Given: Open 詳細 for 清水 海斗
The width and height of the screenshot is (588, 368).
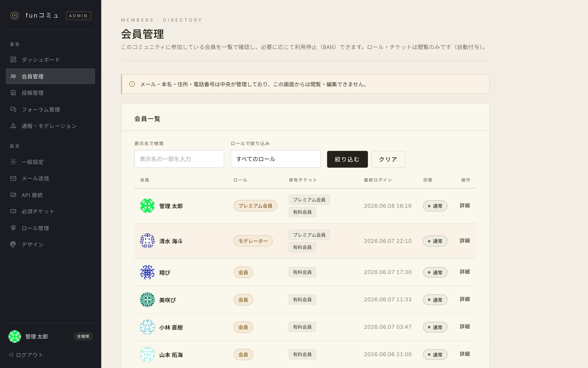Looking at the screenshot, I should click(x=465, y=240).
